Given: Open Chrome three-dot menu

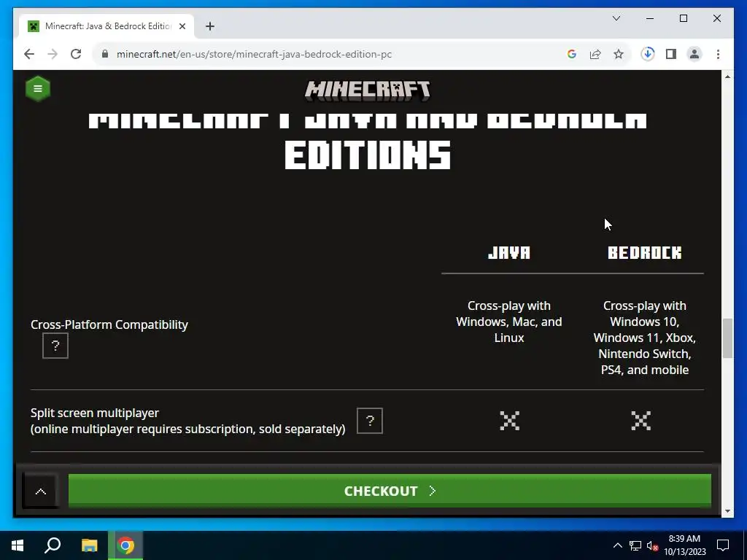Looking at the screenshot, I should tap(718, 54).
